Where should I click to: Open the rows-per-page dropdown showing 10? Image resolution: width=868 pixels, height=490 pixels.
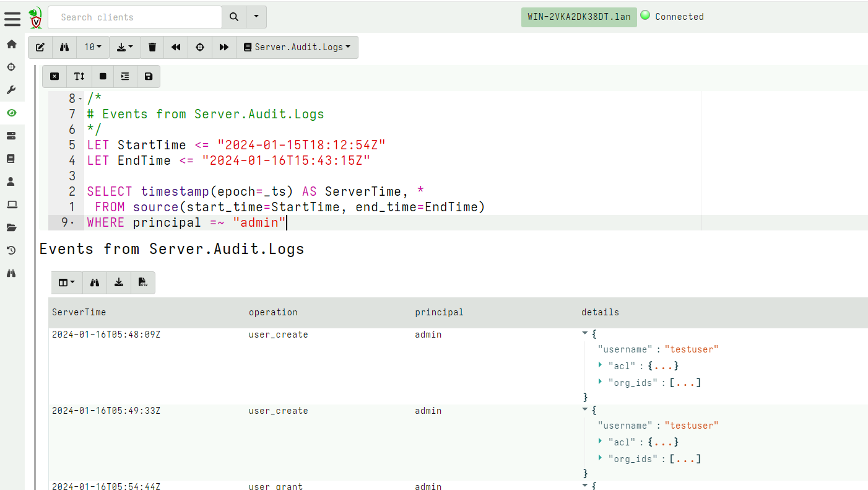click(x=93, y=47)
